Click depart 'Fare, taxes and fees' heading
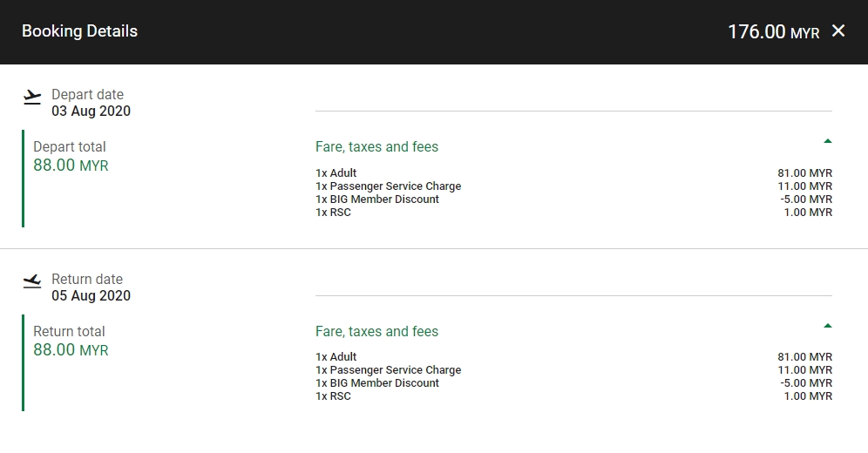The width and height of the screenshot is (868, 453). (376, 147)
